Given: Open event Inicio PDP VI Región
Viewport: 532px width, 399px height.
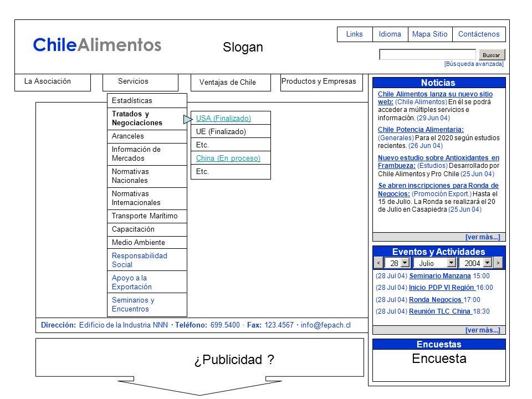Looking at the screenshot, I should (442, 288).
